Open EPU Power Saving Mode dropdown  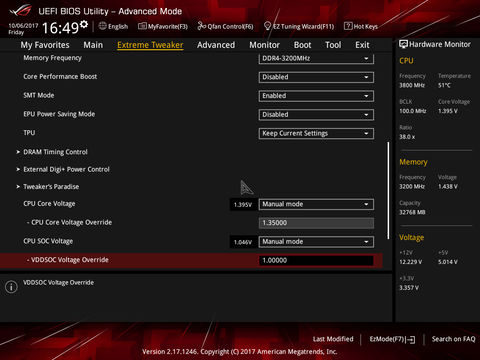point(316,115)
